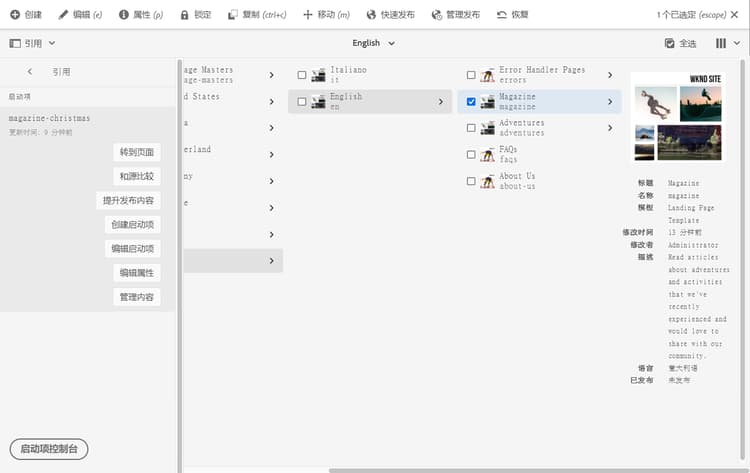Image resolution: width=750 pixels, height=473 pixels.
Task: Click the FAQs page icon
Action: pyautogui.click(x=487, y=154)
